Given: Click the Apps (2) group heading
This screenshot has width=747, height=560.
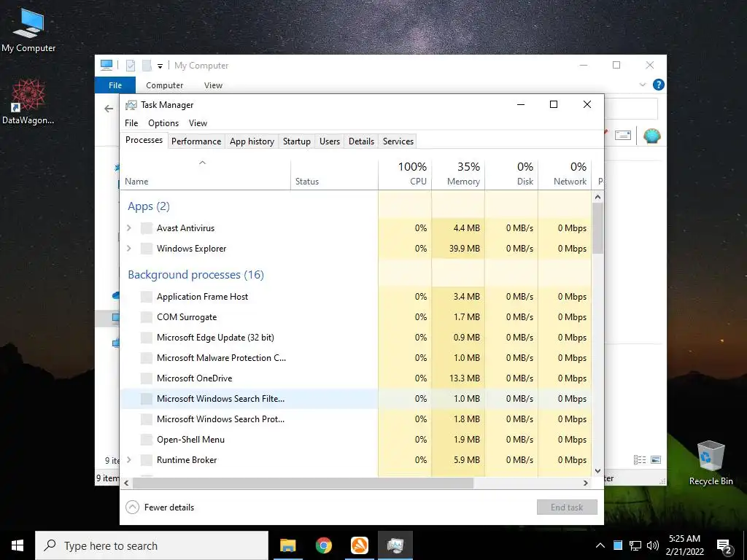Looking at the screenshot, I should click(149, 206).
